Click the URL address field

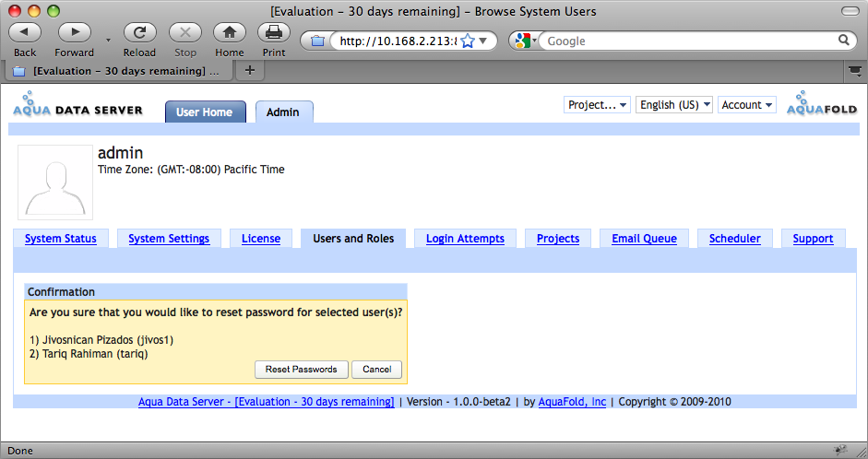(x=398, y=41)
